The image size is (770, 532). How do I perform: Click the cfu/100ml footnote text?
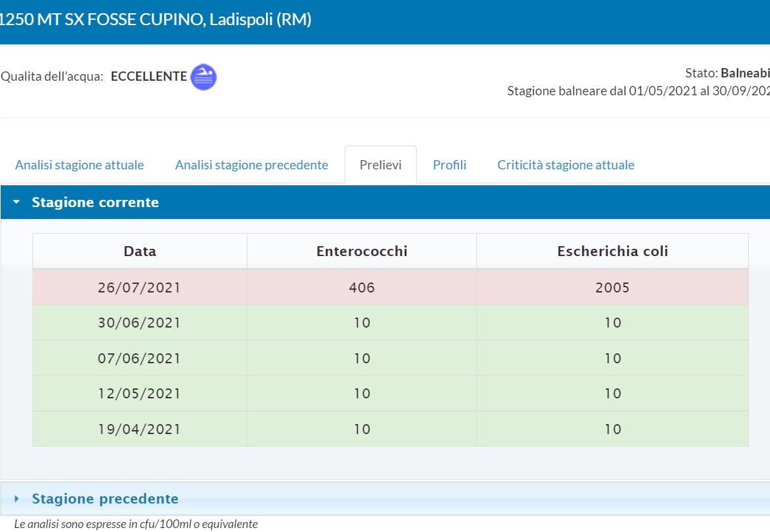(136, 524)
